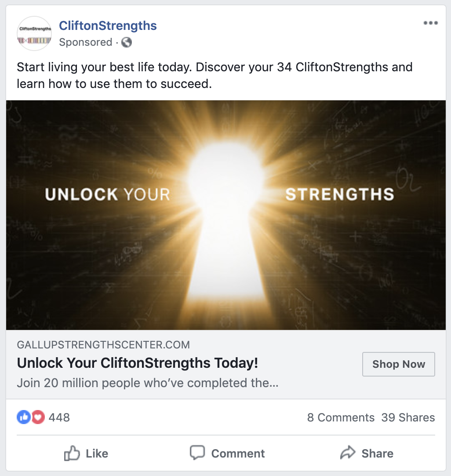Viewport: 451px width, 476px height.
Task: Click the blue thumbs-up reaction icon
Action: (24, 417)
